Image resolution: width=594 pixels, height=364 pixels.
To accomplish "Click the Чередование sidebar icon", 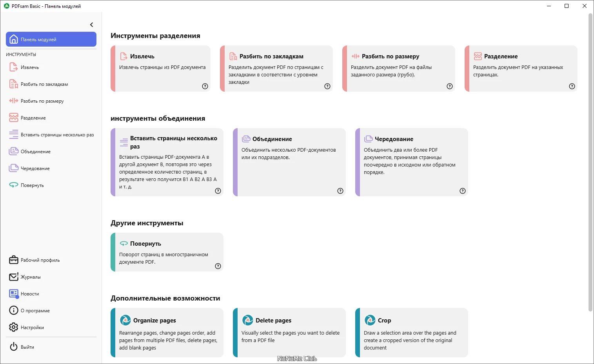I will 13,168.
